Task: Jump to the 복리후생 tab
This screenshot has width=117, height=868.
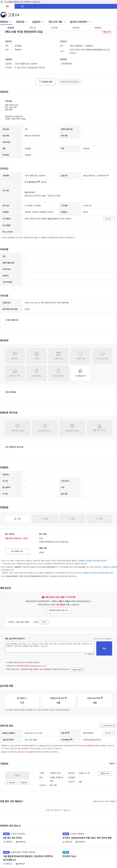Action: pyautogui.click(x=76, y=28)
